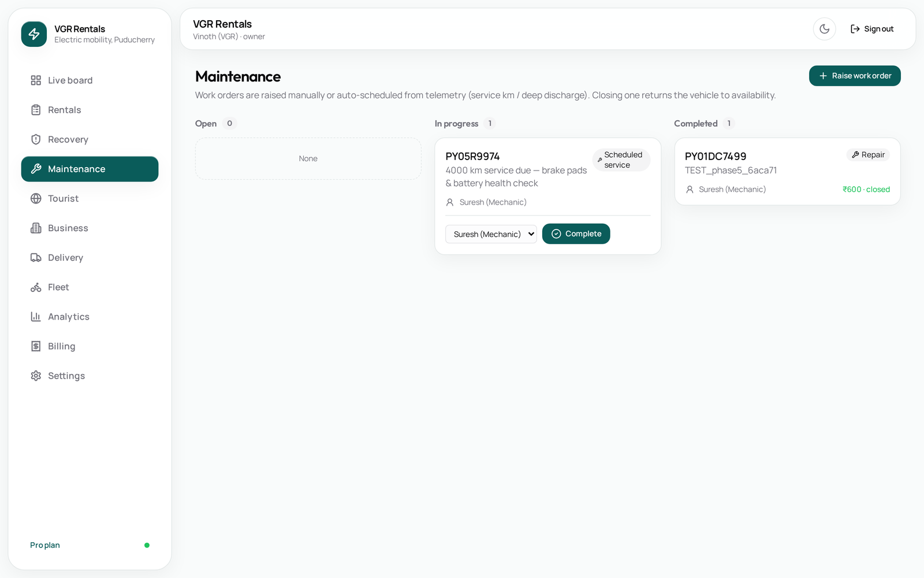Click the plus icon on Raise work order

[x=823, y=76]
